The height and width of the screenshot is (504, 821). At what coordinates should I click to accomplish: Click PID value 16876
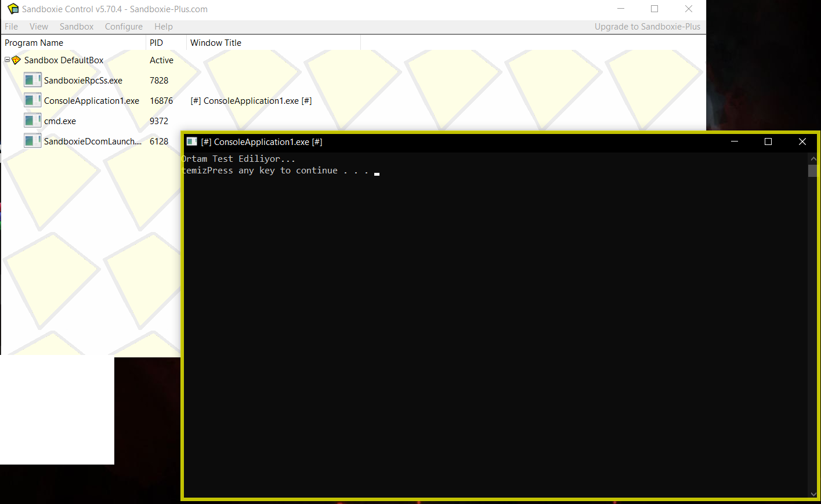161,101
